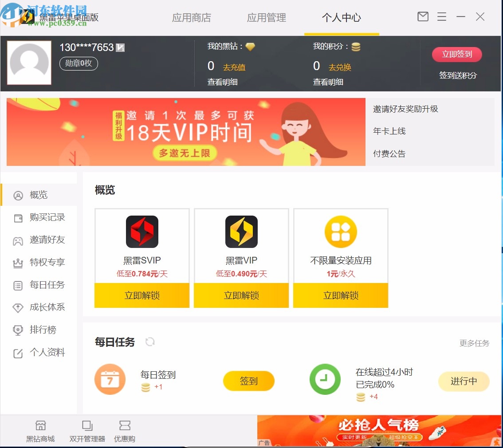Open the message inbox envelope icon
This screenshot has height=448, width=503.
(x=422, y=16)
